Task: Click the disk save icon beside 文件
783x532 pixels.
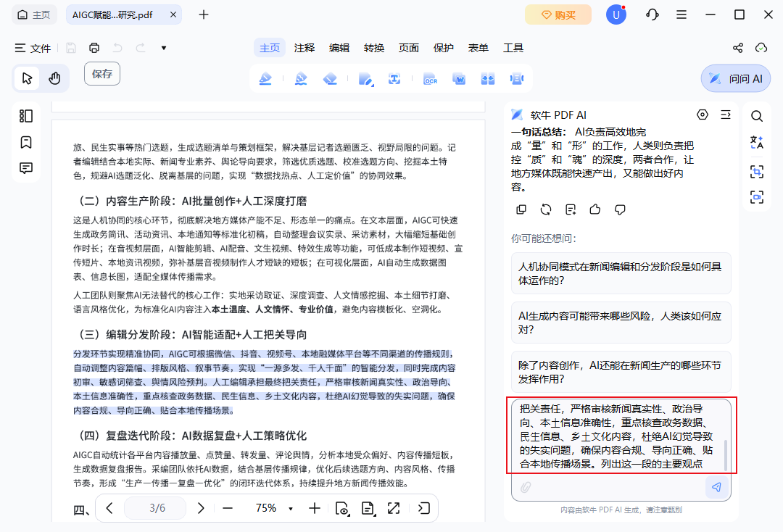Action: [71, 48]
